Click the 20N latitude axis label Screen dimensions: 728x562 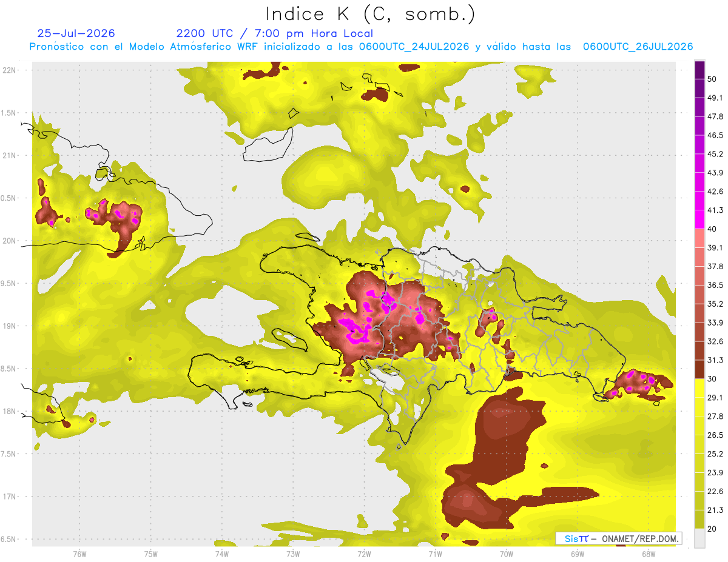9,241
